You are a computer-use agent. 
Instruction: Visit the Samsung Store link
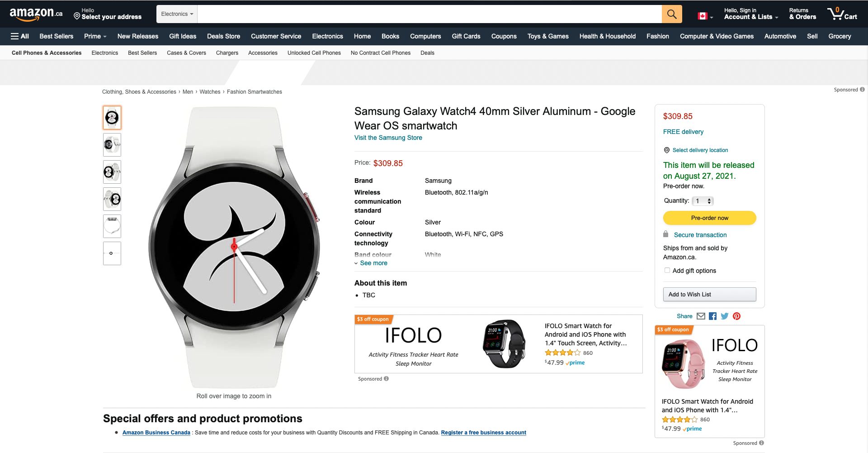pos(388,138)
